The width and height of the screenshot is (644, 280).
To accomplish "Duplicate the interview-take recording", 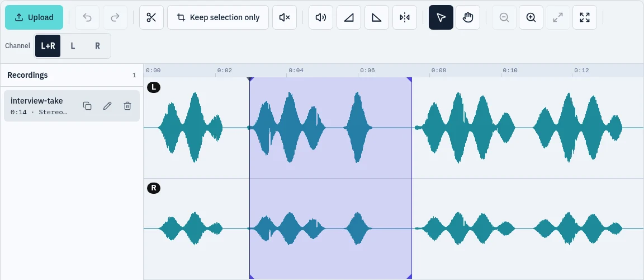I will click(x=87, y=106).
